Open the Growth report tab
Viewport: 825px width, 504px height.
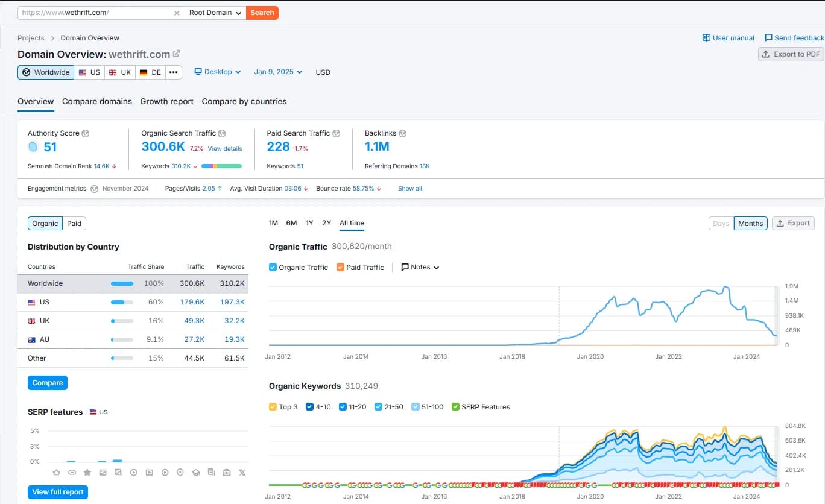(x=167, y=101)
